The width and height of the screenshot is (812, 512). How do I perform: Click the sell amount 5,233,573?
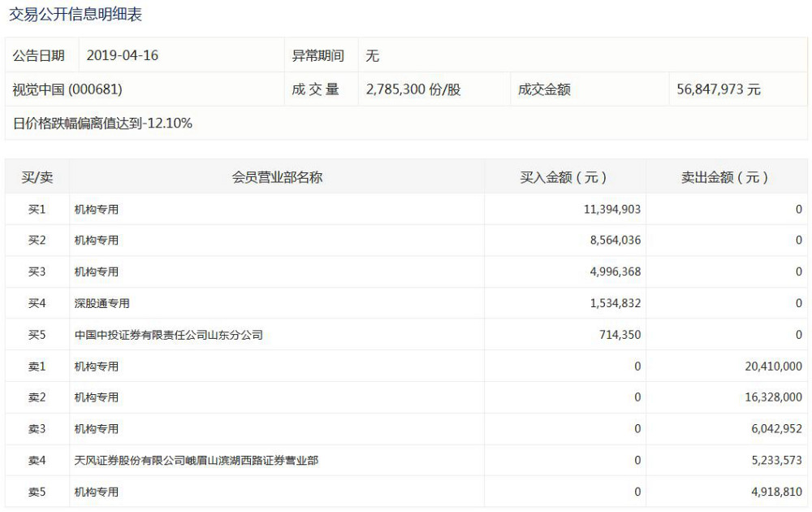[x=777, y=461]
